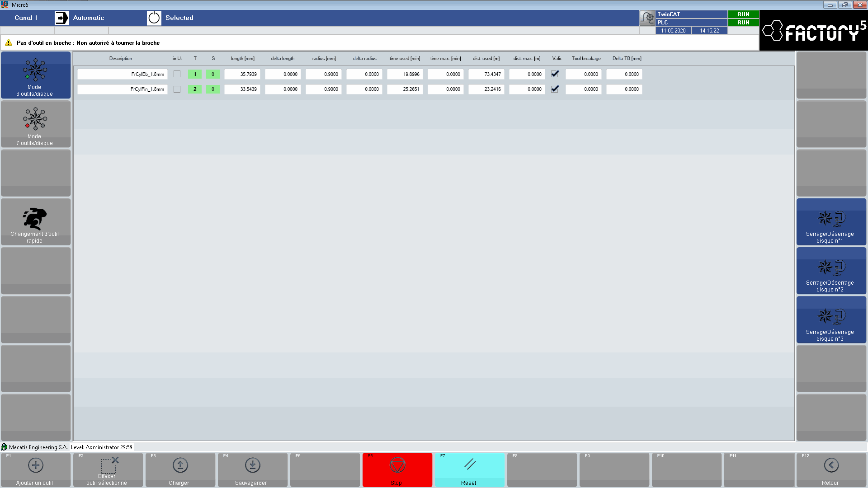Select Mode 7 outils/disque button

tap(36, 124)
